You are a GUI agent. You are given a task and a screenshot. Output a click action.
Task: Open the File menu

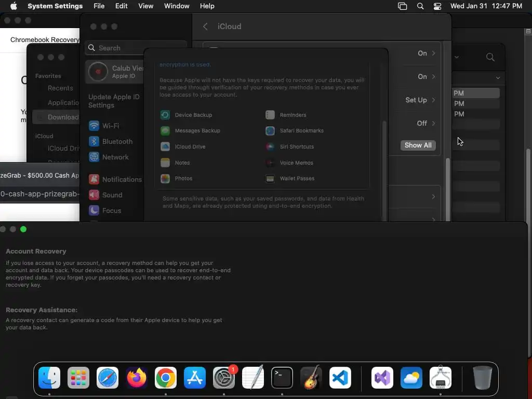[x=99, y=6]
